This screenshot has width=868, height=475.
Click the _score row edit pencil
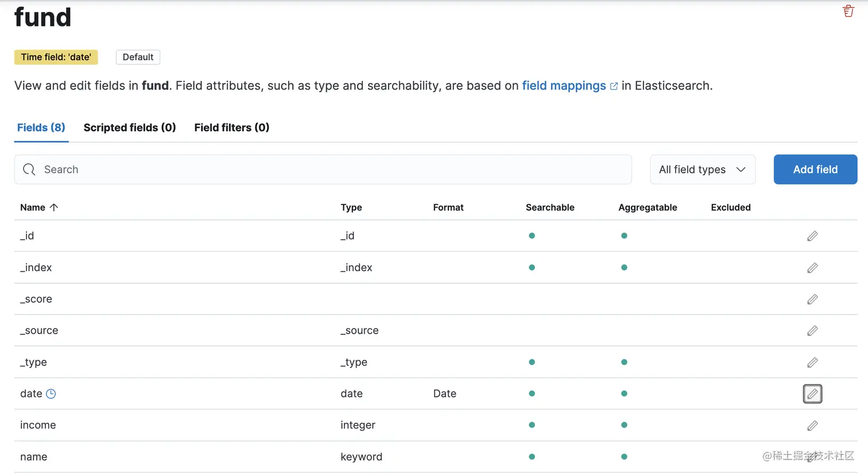tap(812, 299)
